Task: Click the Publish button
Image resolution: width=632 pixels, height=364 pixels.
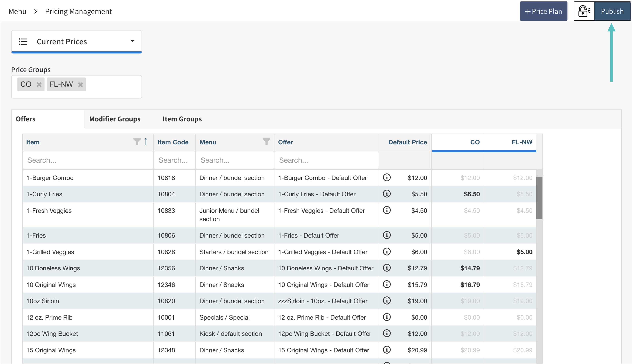Action: (612, 11)
